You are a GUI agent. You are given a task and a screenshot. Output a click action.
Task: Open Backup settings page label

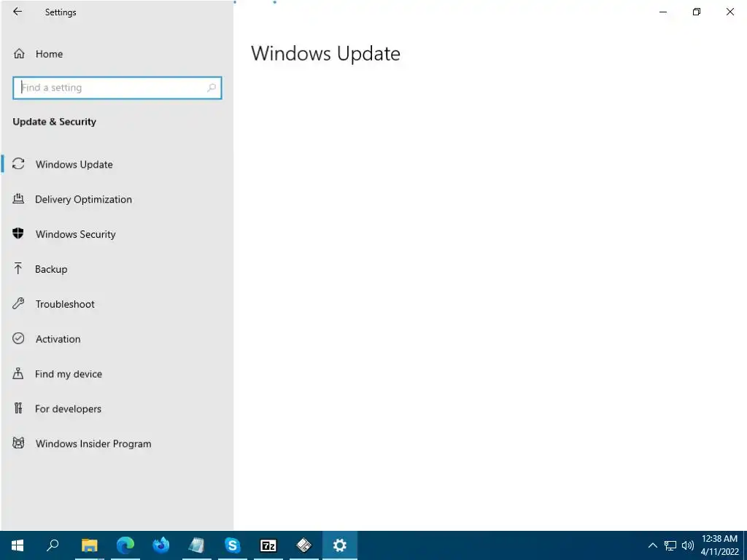(51, 269)
